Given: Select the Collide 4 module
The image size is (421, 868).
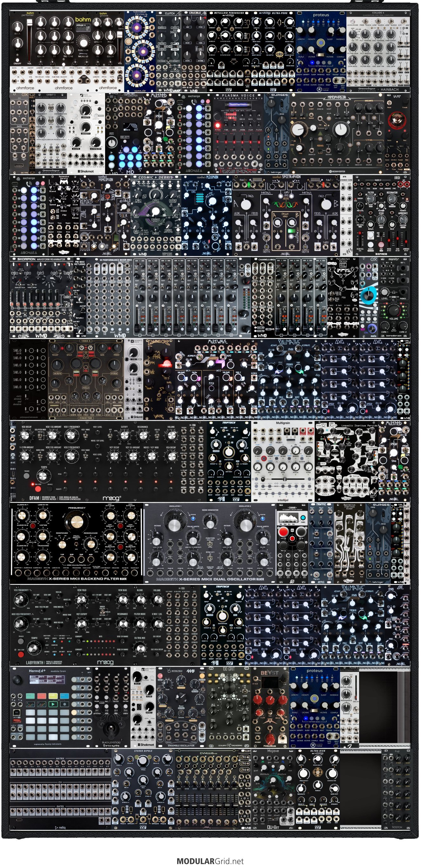Looking at the screenshot, I should tap(378, 51).
